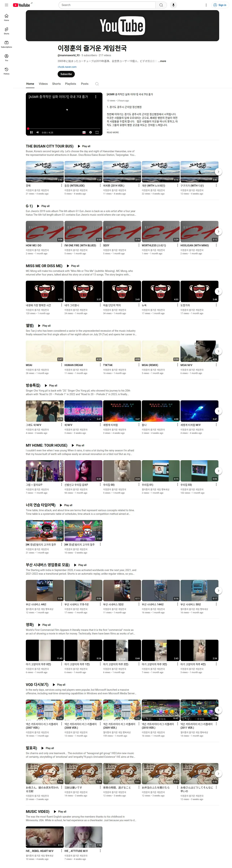This screenshot has width=232, height=868.
Task: Open Subscriptions in the left sidebar
Action: [x=6, y=44]
